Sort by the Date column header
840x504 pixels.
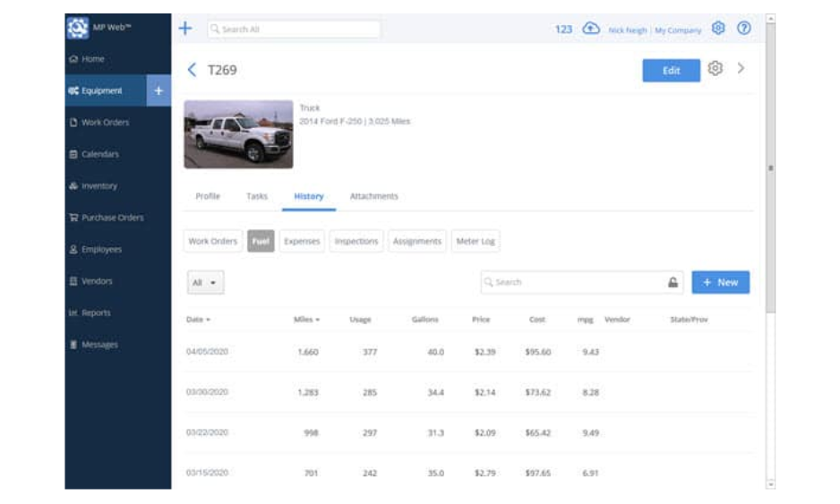click(198, 320)
